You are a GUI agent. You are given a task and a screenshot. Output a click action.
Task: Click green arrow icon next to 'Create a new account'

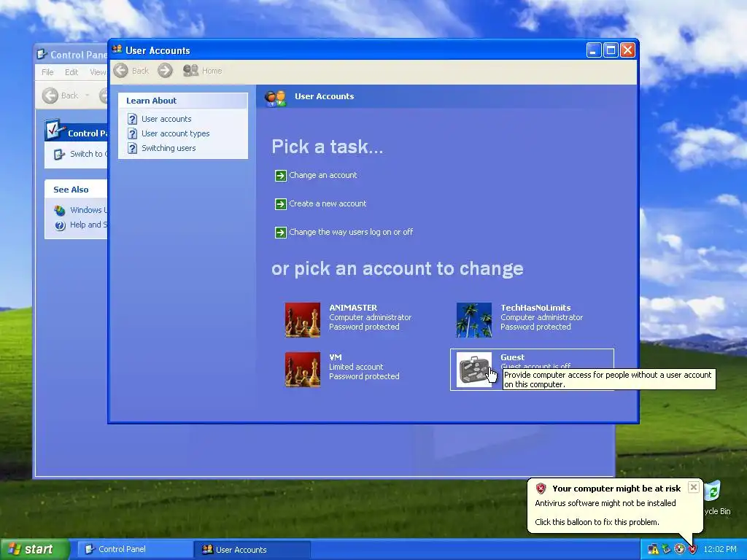(x=281, y=204)
